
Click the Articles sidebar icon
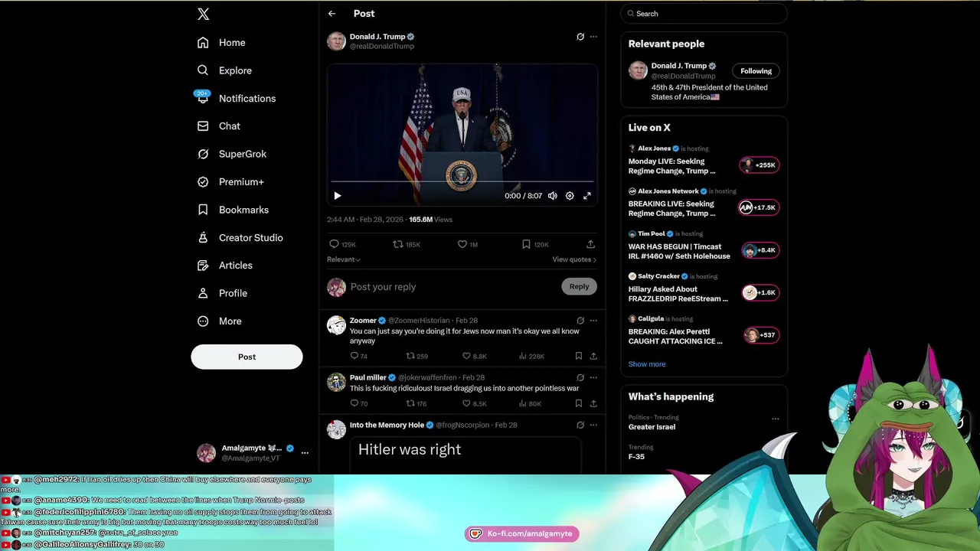point(203,266)
